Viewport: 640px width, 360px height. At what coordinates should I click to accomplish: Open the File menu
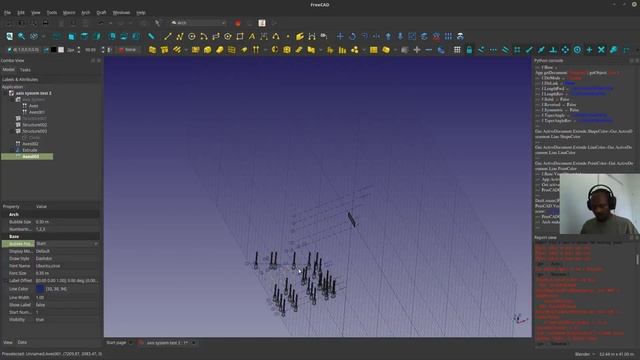point(7,13)
